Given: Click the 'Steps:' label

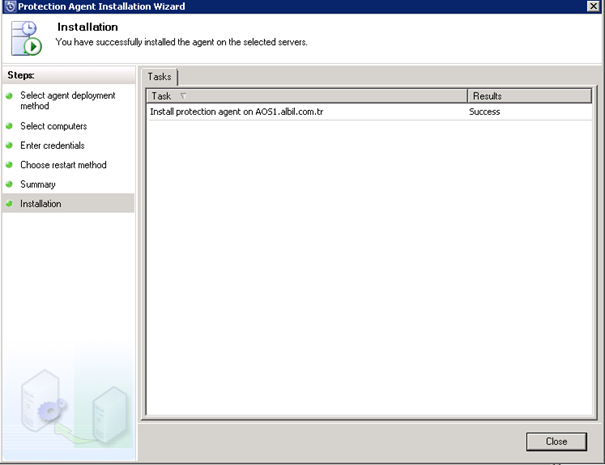Looking at the screenshot, I should 21,75.
